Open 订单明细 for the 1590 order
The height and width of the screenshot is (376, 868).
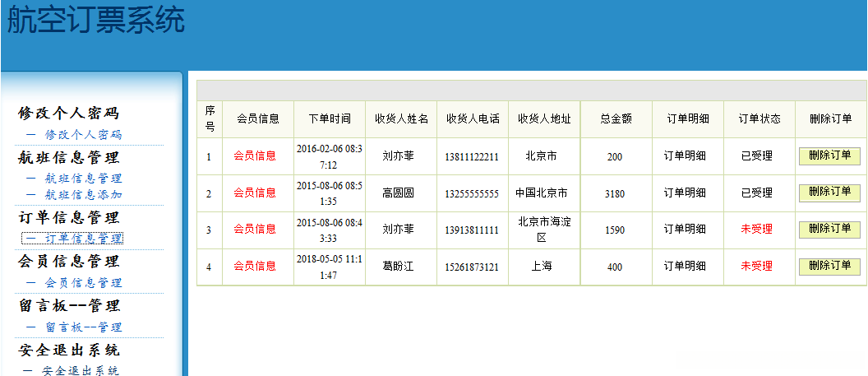tap(686, 229)
